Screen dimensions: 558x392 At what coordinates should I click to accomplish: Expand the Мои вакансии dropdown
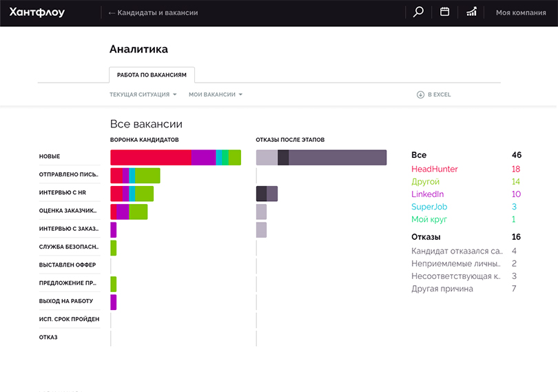(x=216, y=94)
